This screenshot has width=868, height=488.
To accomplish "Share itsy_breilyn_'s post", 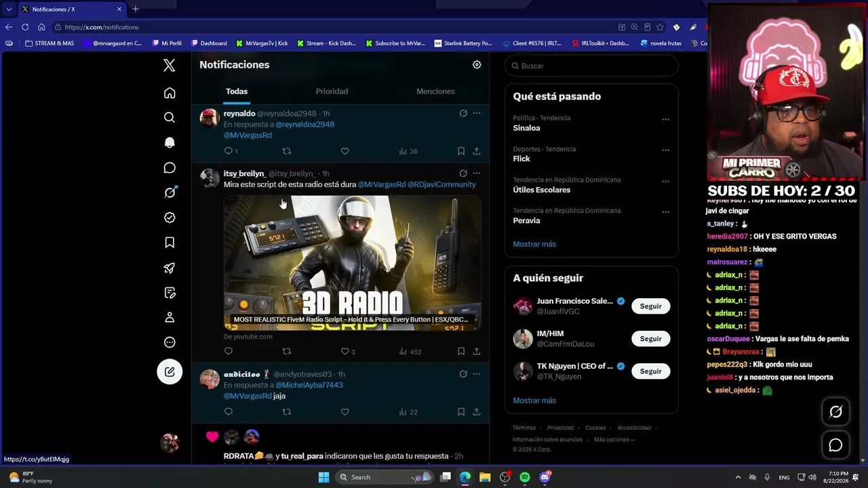I will click(x=477, y=351).
